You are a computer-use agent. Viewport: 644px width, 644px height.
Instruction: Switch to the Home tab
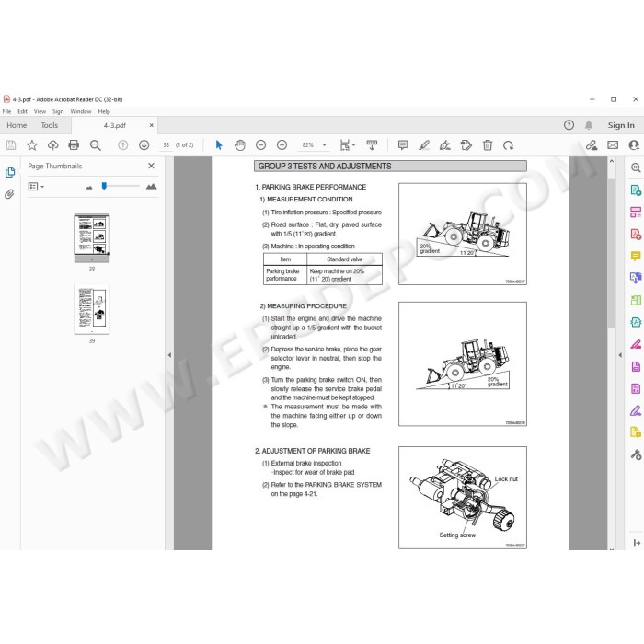(17, 125)
